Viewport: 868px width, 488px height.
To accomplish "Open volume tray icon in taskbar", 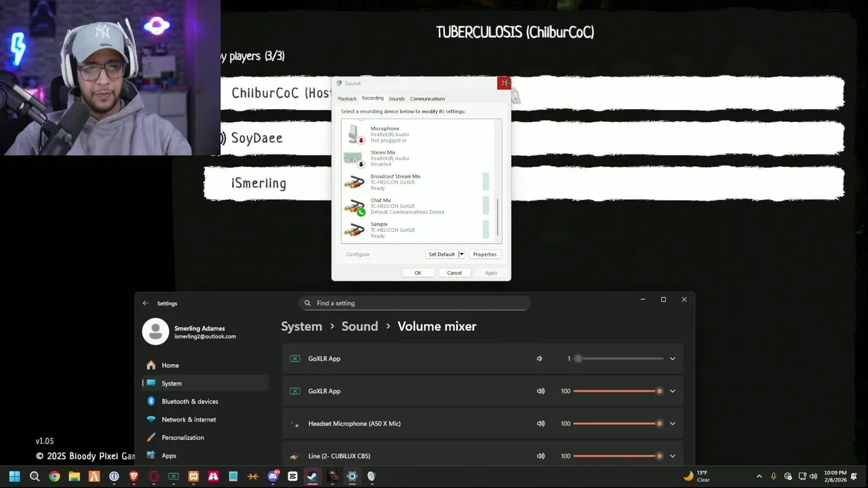I will pos(813,476).
